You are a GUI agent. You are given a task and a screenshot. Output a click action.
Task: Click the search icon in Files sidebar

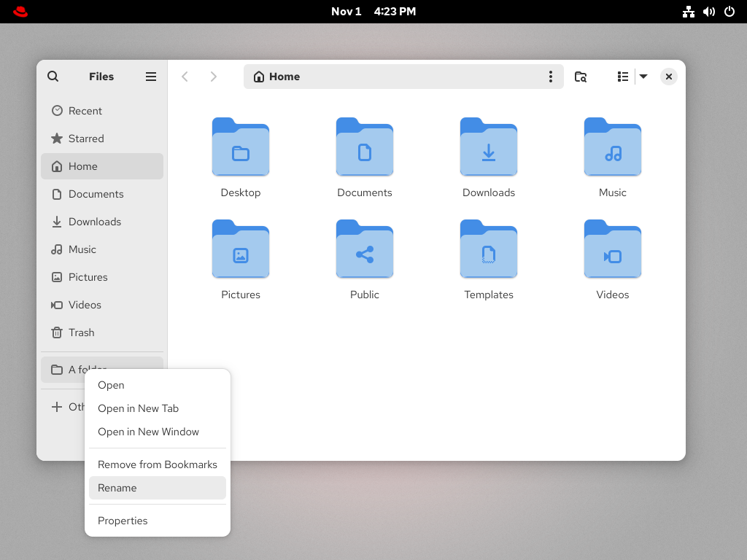tap(53, 77)
